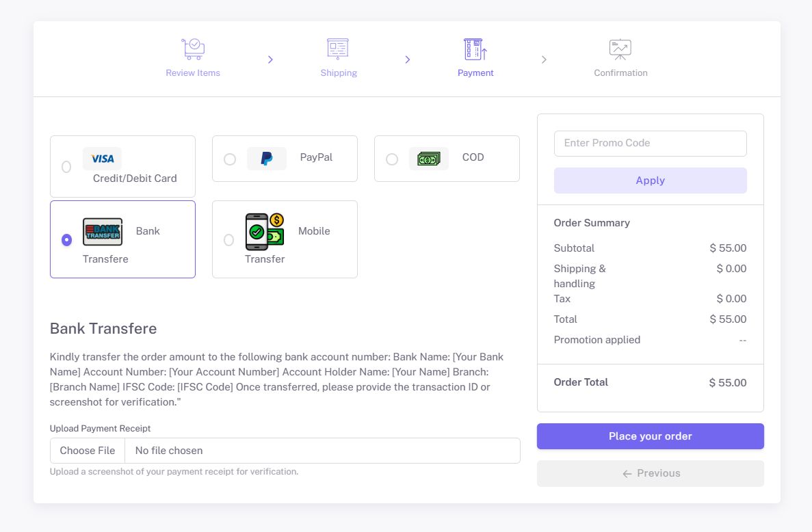Click the Review Items cart icon
This screenshot has height=532, width=812.
click(193, 49)
